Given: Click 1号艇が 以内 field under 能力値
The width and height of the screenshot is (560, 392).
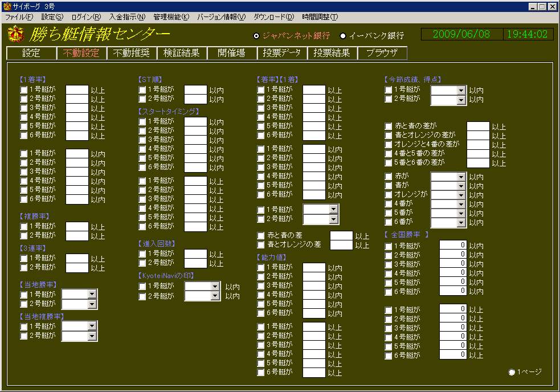Looking at the screenshot, I should [314, 268].
